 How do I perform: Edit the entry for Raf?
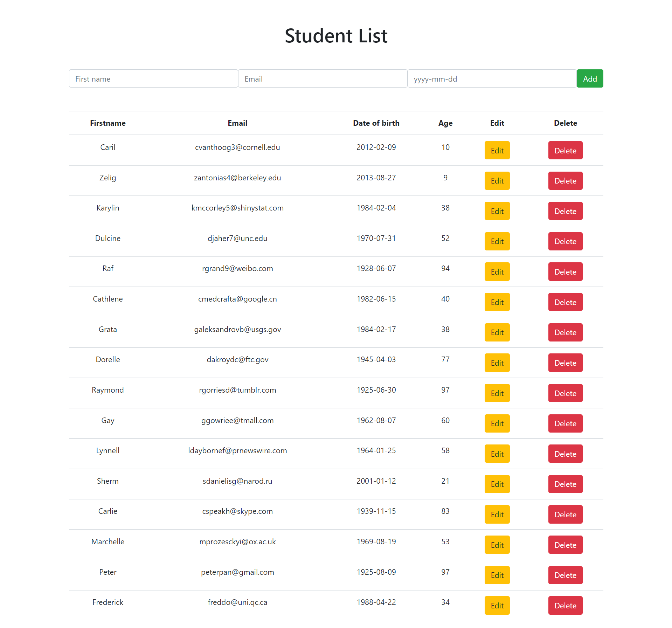497,271
